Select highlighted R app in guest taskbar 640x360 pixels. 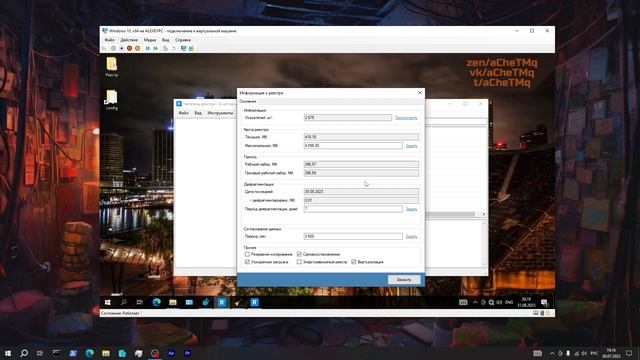222,302
